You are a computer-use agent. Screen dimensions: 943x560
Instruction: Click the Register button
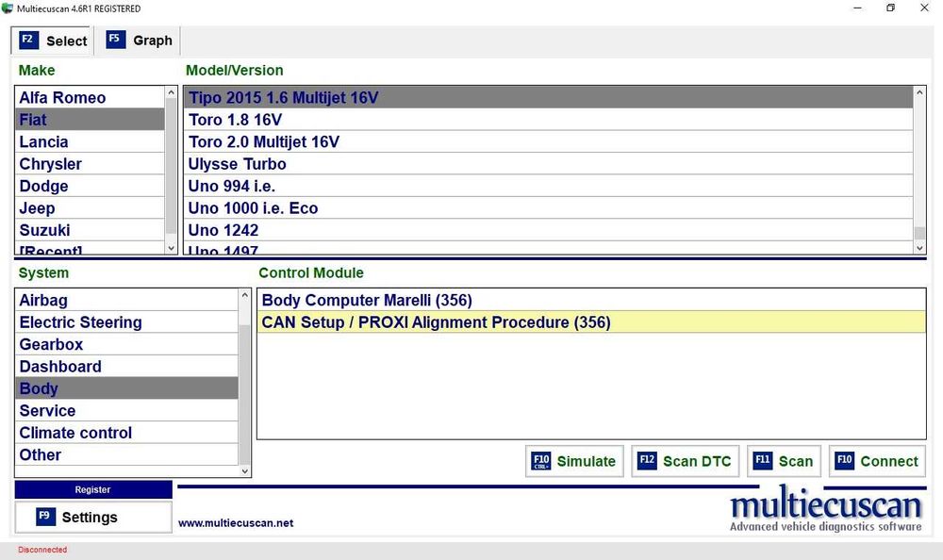click(93, 489)
